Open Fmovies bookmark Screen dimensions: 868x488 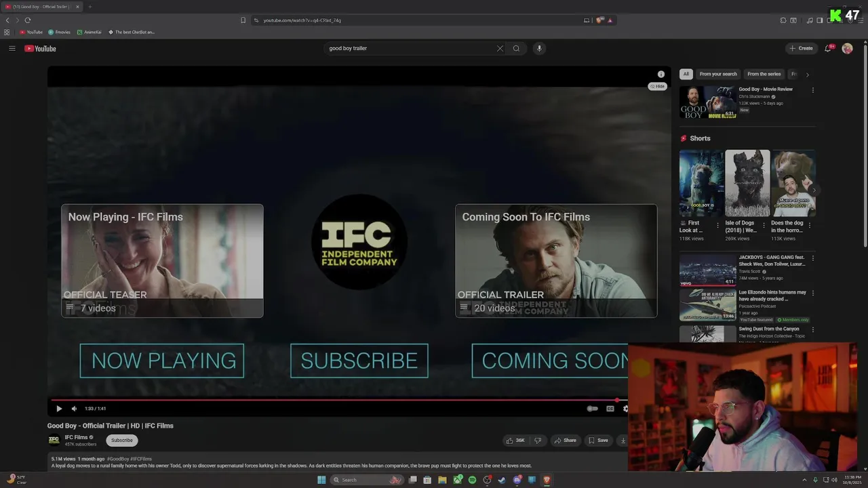60,32
